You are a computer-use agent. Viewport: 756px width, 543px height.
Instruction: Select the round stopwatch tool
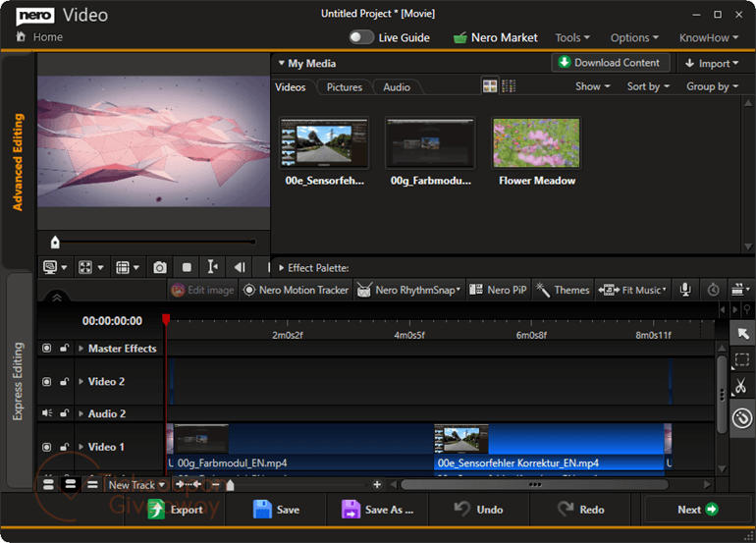tap(742, 418)
